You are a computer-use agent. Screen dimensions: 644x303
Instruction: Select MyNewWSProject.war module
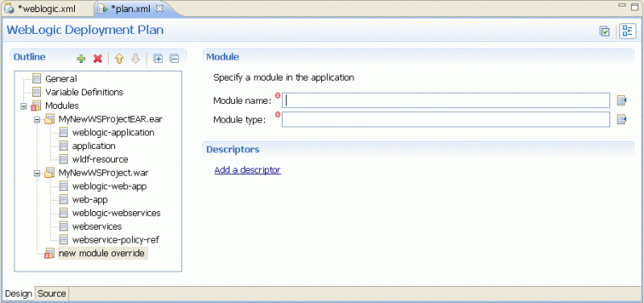click(104, 172)
